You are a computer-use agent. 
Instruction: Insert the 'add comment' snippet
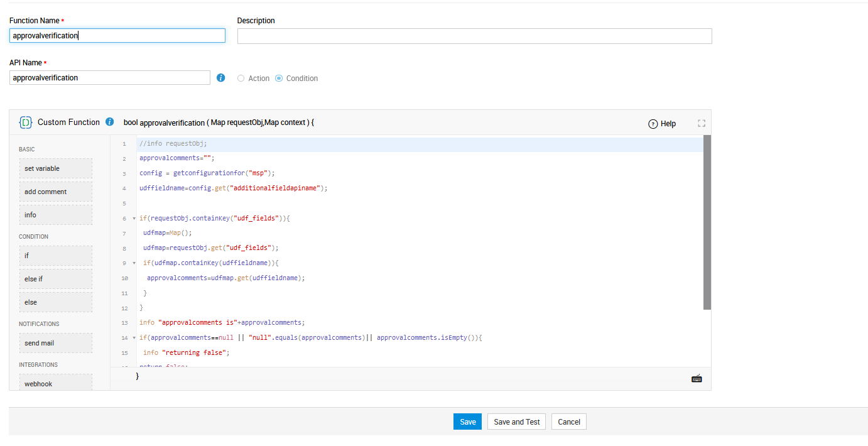tap(55, 192)
